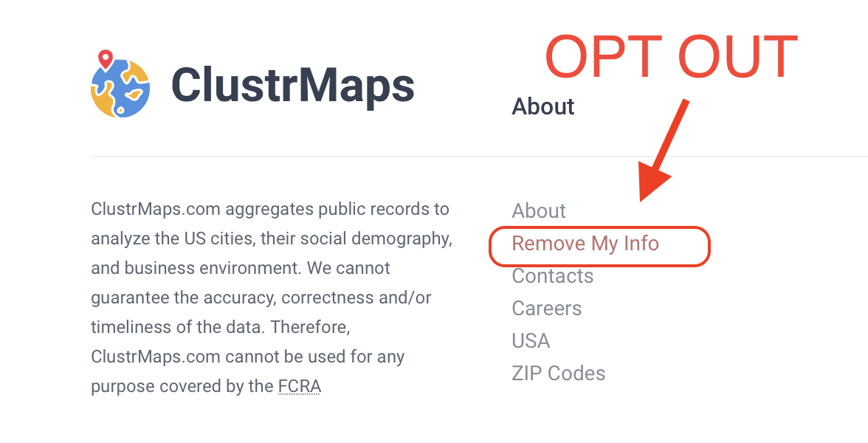This screenshot has width=868, height=443.
Task: Select the bold About column heading
Action: pyautogui.click(x=542, y=106)
